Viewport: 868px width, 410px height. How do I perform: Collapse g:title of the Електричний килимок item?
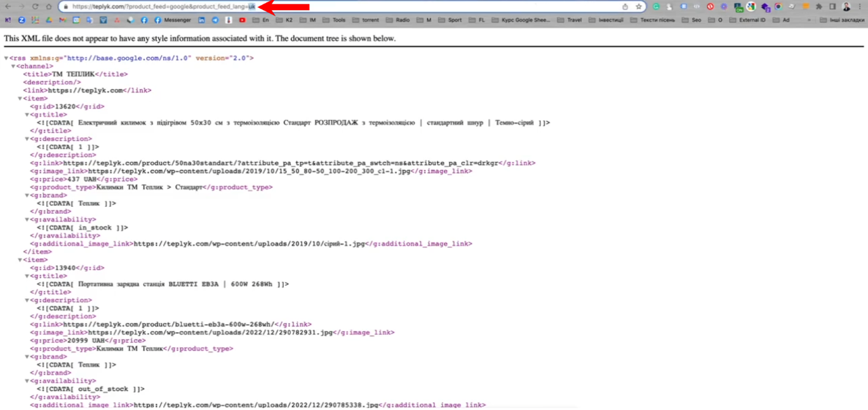point(27,115)
